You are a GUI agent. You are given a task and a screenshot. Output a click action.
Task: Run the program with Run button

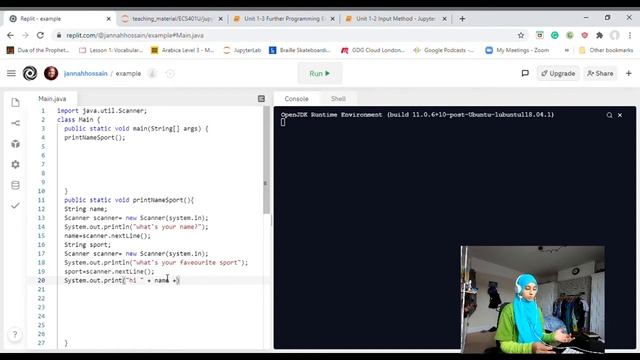pos(320,73)
